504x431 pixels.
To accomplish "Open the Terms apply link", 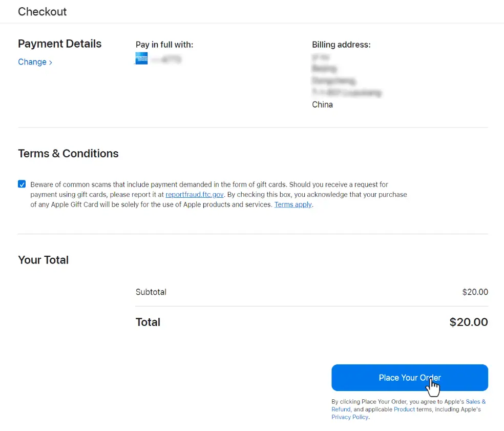I will coord(293,204).
